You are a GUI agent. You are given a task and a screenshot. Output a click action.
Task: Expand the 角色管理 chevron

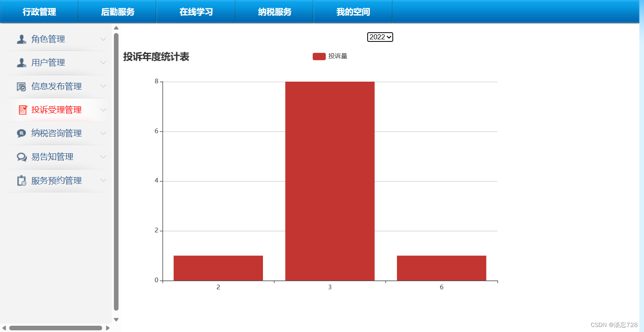[x=103, y=39]
